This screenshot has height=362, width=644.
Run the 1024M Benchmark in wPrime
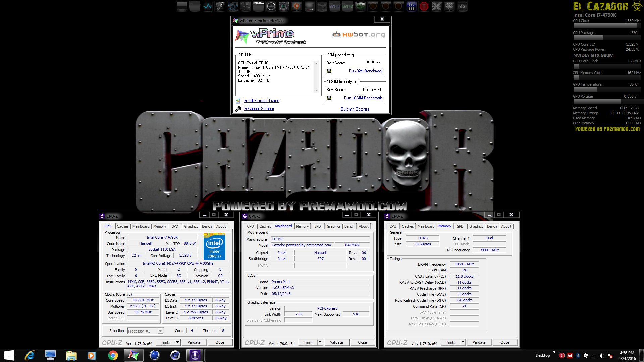pyautogui.click(x=363, y=98)
